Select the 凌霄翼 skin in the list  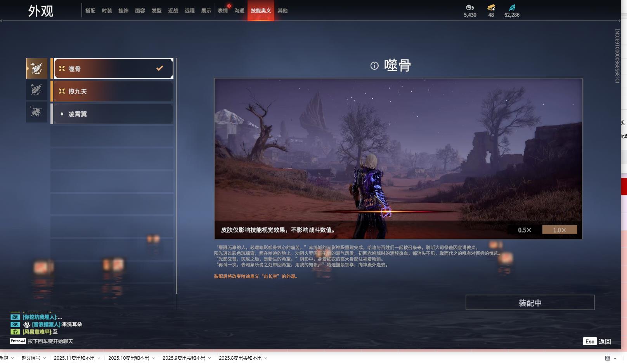pyautogui.click(x=114, y=114)
